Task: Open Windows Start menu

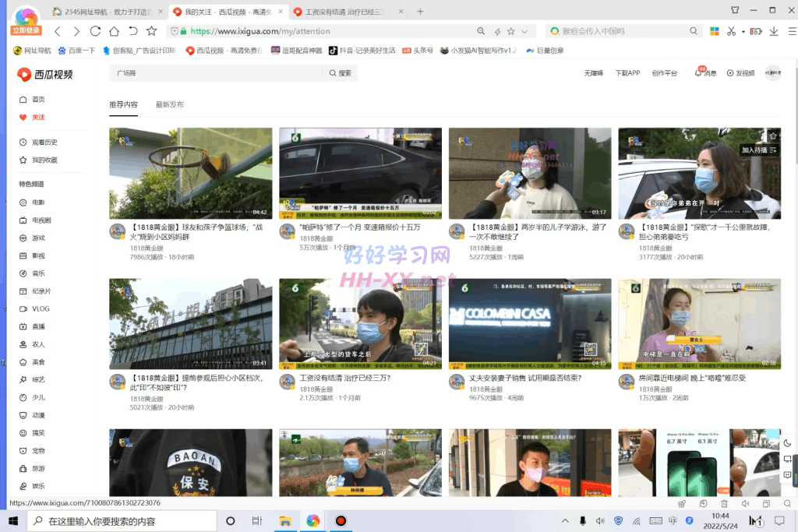Action: coord(13,521)
